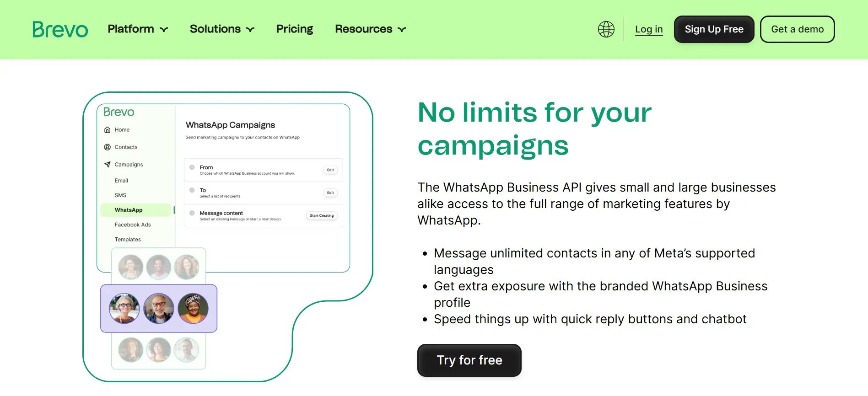This screenshot has width=868, height=396.
Task: Open the Log in link
Action: [648, 29]
